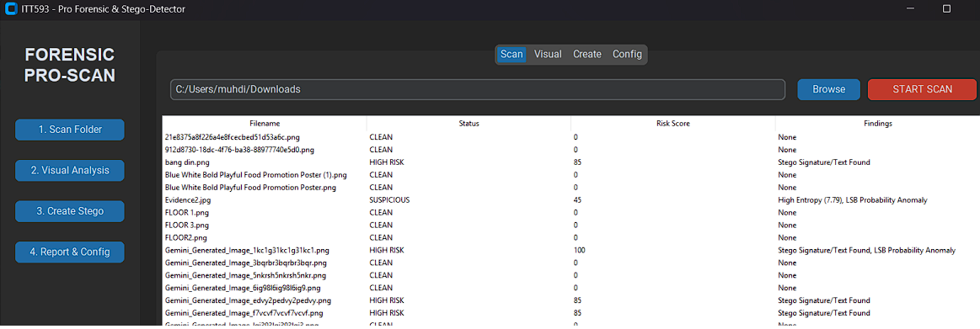This screenshot has height=329, width=980.
Task: Click the Browse button
Action: 829,89
